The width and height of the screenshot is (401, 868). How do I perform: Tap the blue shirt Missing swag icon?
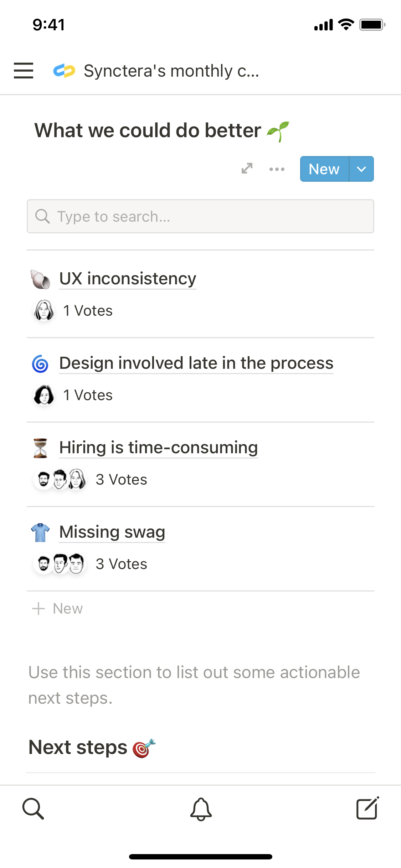(x=40, y=532)
